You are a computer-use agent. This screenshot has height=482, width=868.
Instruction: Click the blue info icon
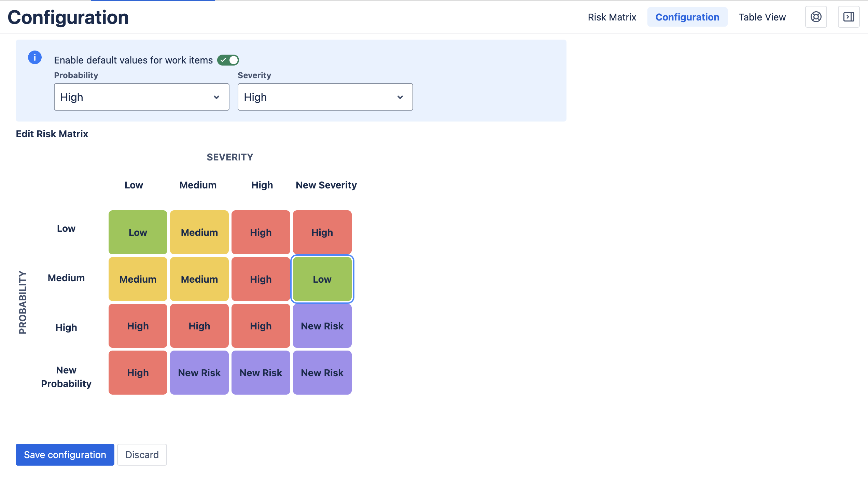click(34, 57)
